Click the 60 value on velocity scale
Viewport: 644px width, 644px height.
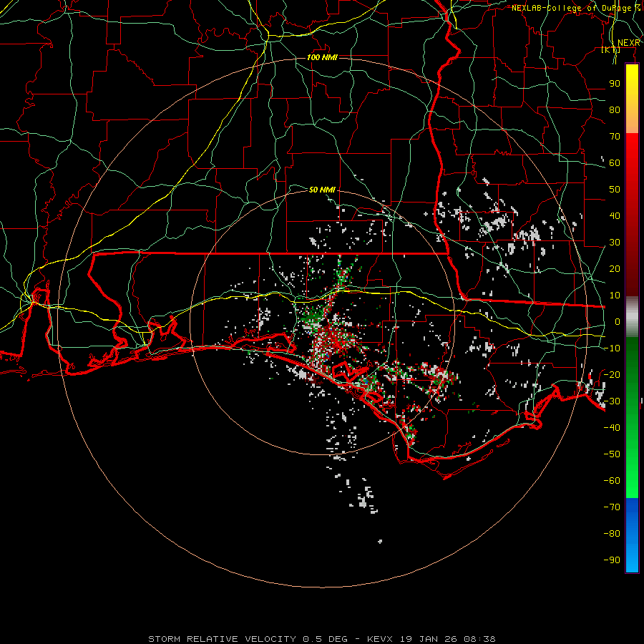615,163
